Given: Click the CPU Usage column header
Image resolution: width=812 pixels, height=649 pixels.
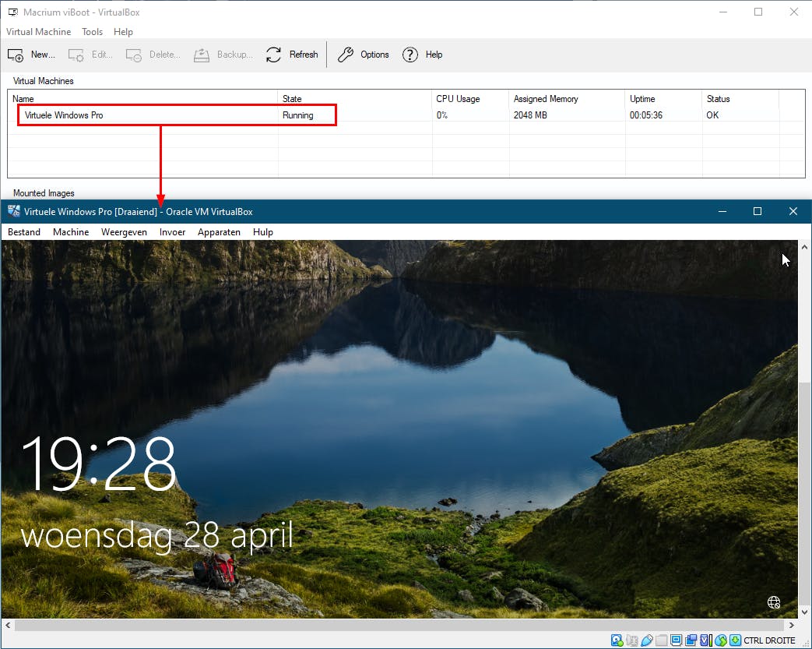Looking at the screenshot, I should click(x=458, y=98).
